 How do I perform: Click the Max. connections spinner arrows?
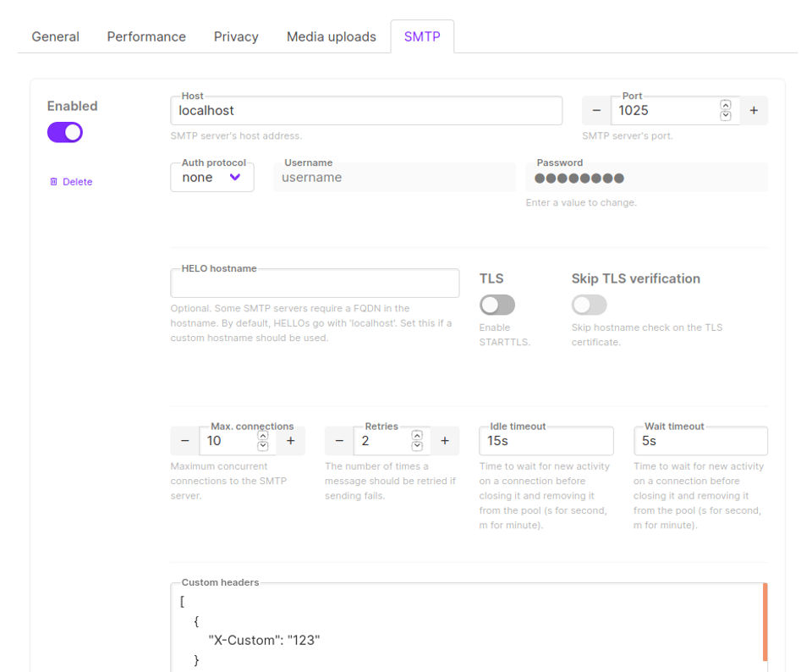pyautogui.click(x=262, y=441)
